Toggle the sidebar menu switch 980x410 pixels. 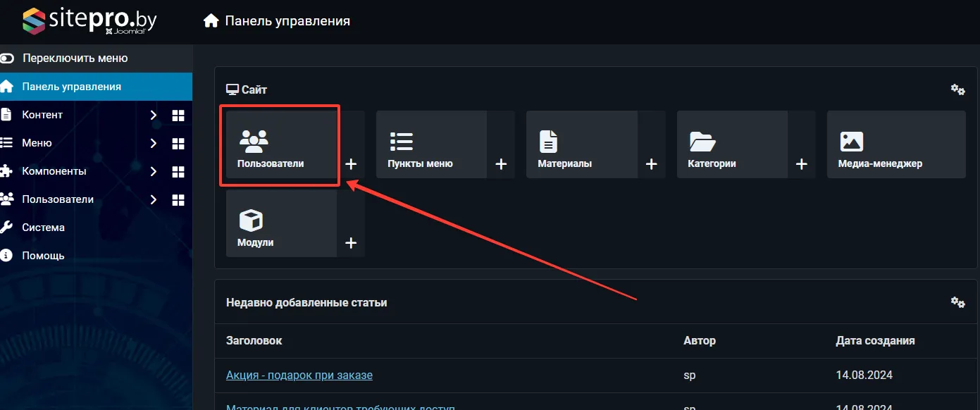tap(8, 58)
